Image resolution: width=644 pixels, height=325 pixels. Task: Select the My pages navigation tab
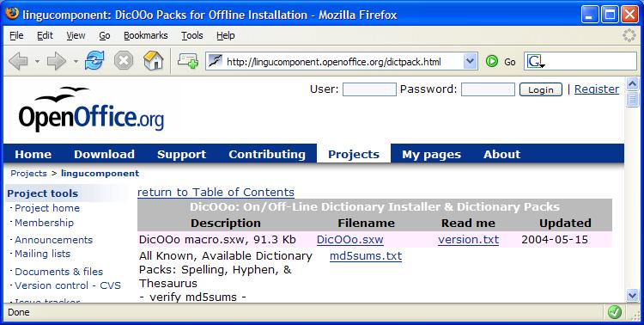click(432, 154)
